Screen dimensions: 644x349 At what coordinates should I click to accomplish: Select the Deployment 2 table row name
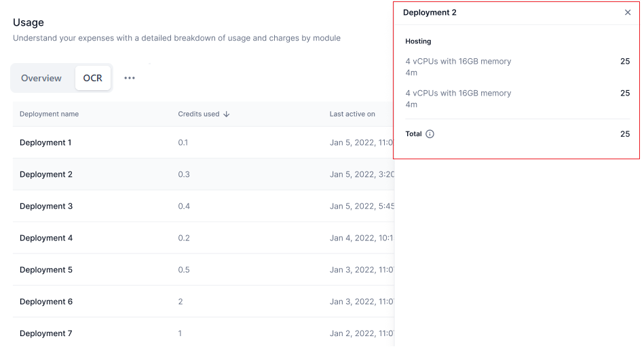pyautogui.click(x=46, y=175)
